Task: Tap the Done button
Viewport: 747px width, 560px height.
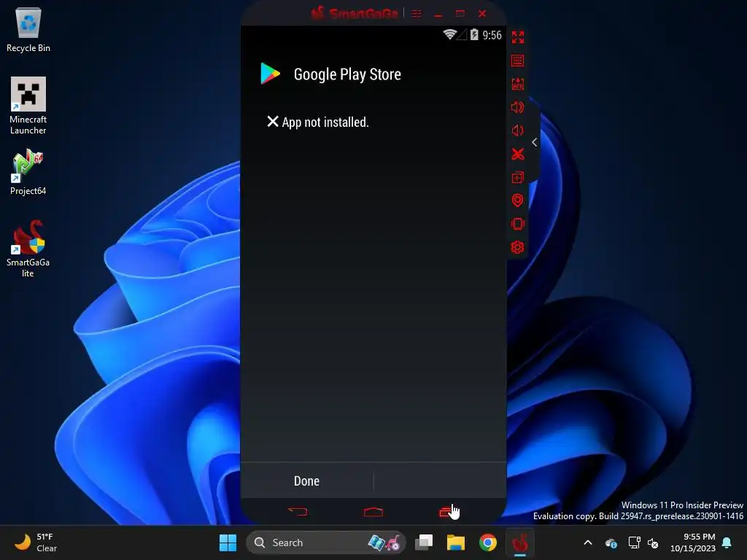Action: click(307, 481)
